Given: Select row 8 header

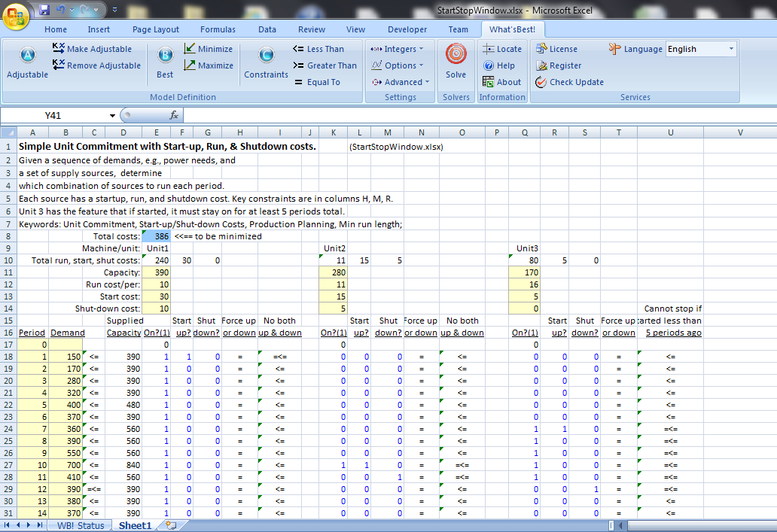Looking at the screenshot, I should pyautogui.click(x=8, y=236).
